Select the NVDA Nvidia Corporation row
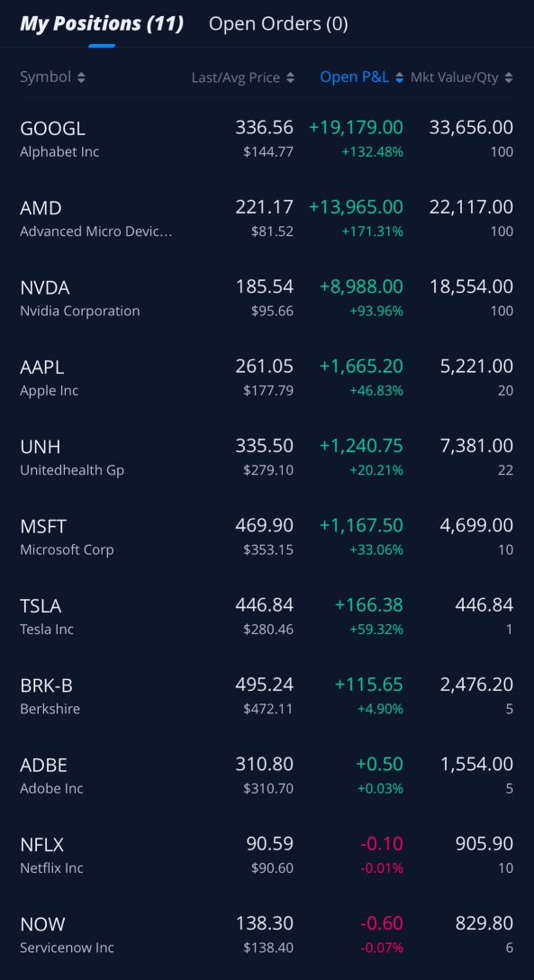This screenshot has width=534, height=980. point(267,298)
